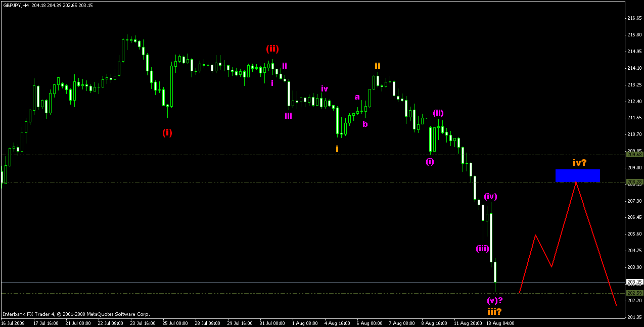Click the 21 Jul 00:00 time label
Image resolution: width=644 pixels, height=327 pixels.
click(77, 323)
